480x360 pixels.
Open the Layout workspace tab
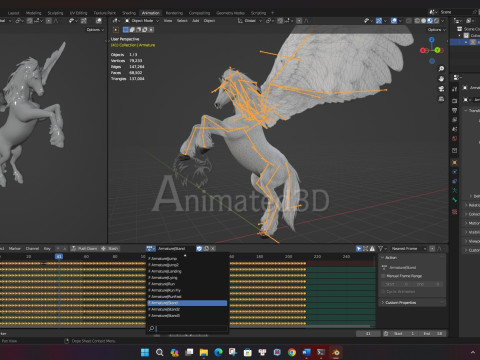point(13,13)
